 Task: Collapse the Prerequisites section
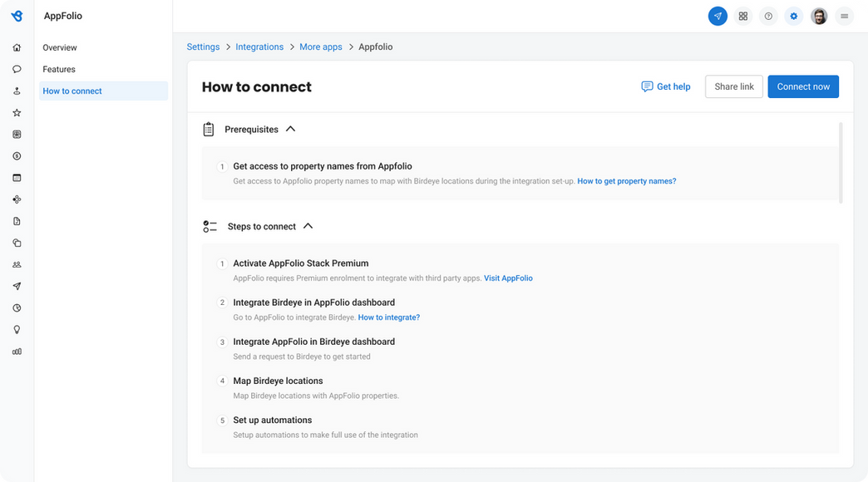pyautogui.click(x=291, y=129)
